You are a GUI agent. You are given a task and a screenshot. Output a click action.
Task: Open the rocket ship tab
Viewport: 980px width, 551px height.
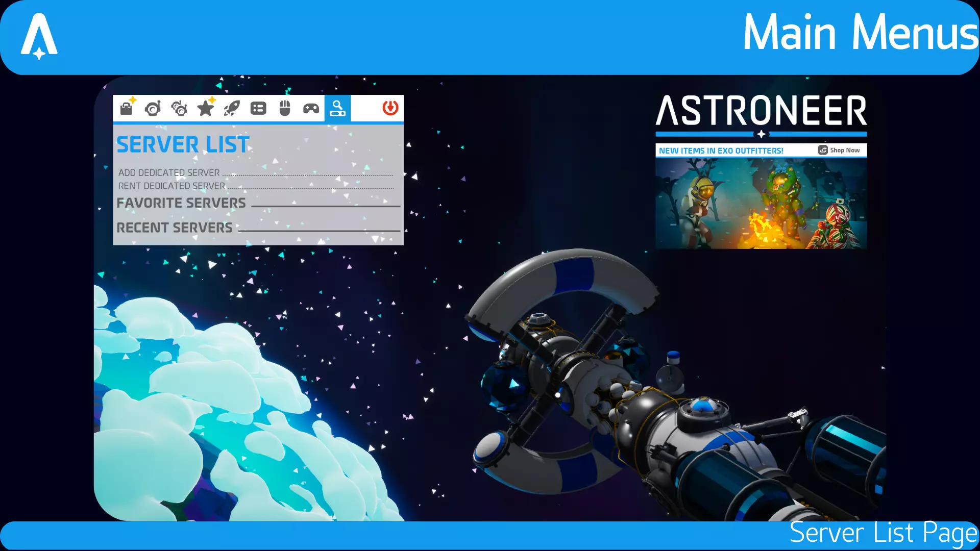(232, 108)
